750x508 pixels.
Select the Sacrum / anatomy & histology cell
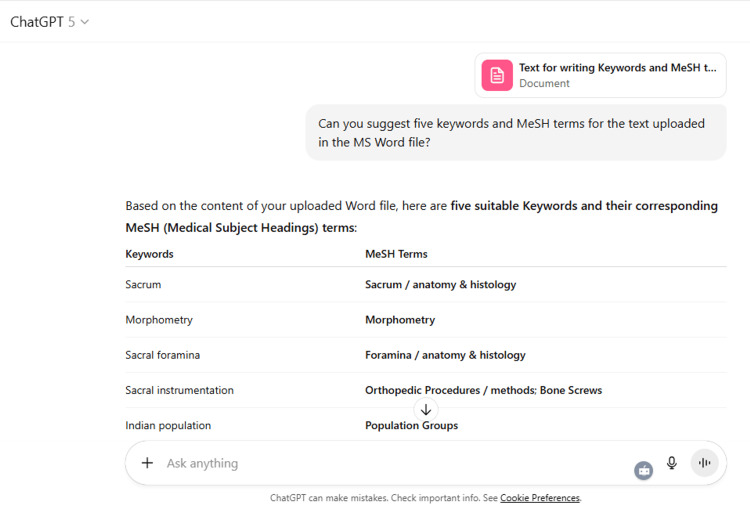441,285
